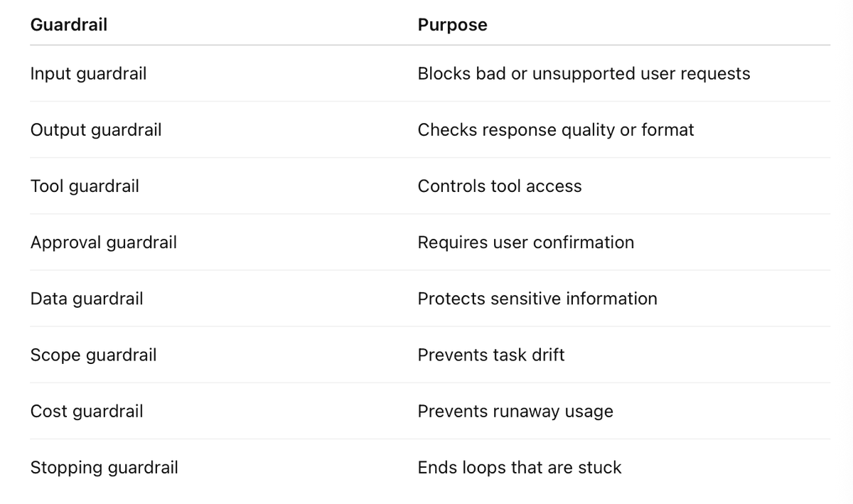
Task: Click 'Prevents task drift' text
Action: click(491, 354)
